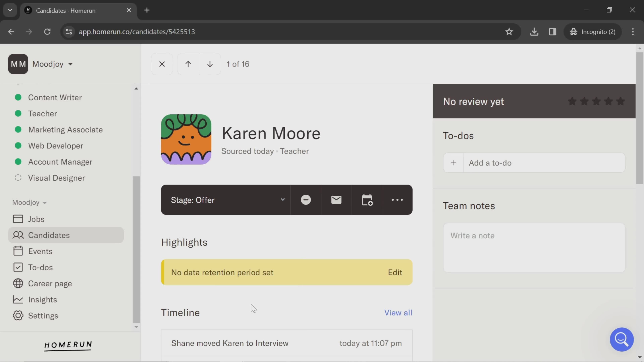
Task: Rate candidate two stars
Action: (584, 101)
